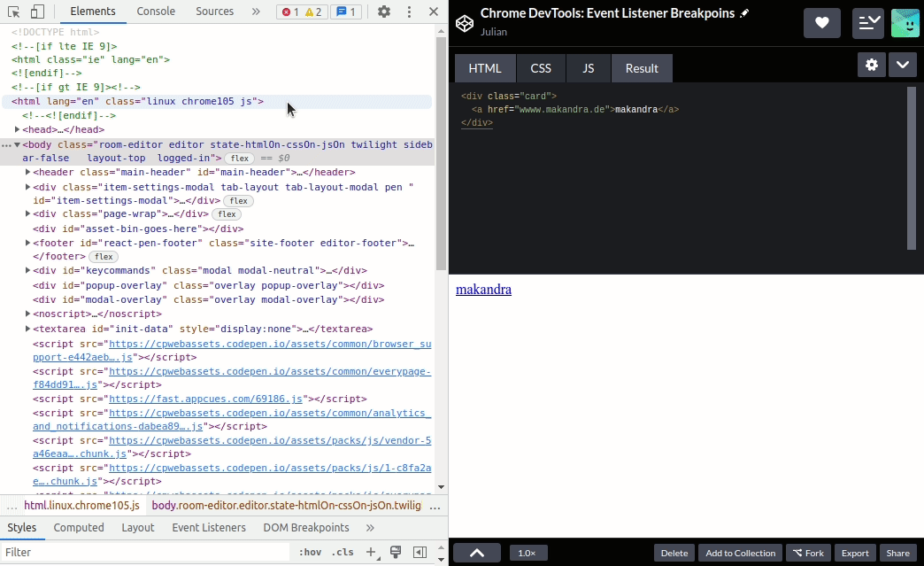The height and width of the screenshot is (566, 924).
Task: Click the new style rule plus icon
Action: [x=372, y=552]
